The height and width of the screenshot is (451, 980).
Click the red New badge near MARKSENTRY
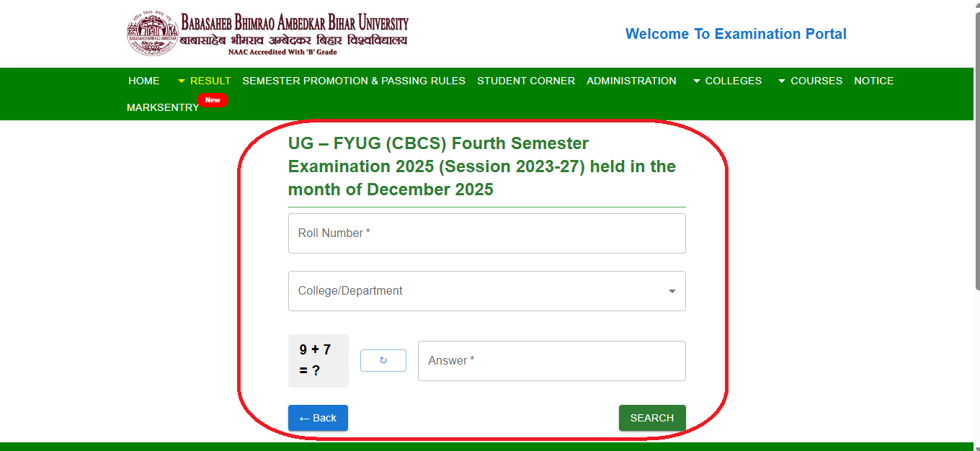point(213,100)
